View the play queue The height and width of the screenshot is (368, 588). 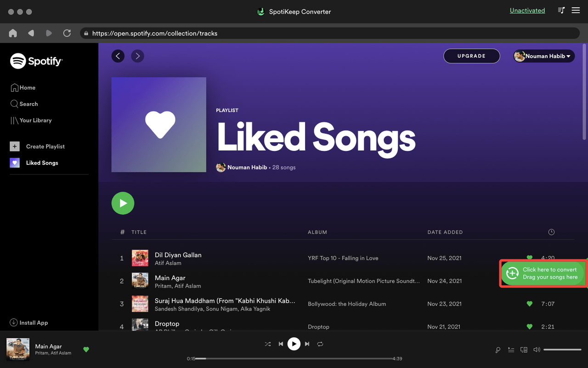tap(511, 350)
